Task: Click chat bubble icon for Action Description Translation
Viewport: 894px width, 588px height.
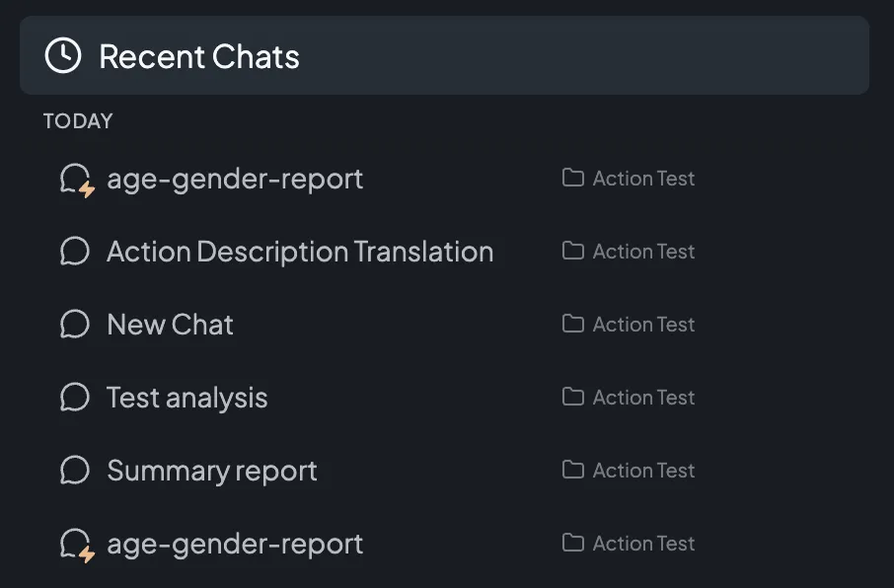Action: [75, 251]
